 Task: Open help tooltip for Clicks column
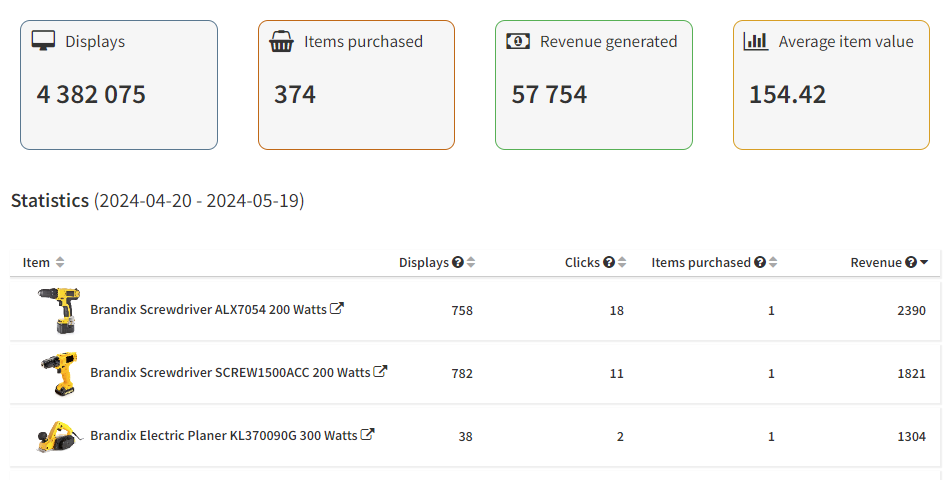click(609, 262)
